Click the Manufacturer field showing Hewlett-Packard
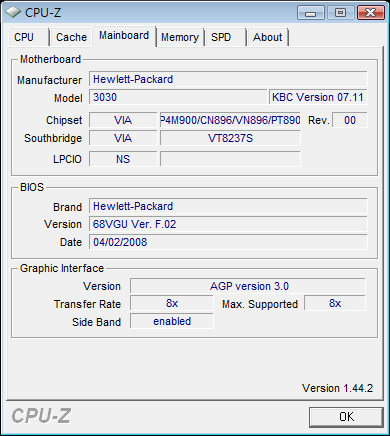This screenshot has height=436, width=390. coord(228,79)
